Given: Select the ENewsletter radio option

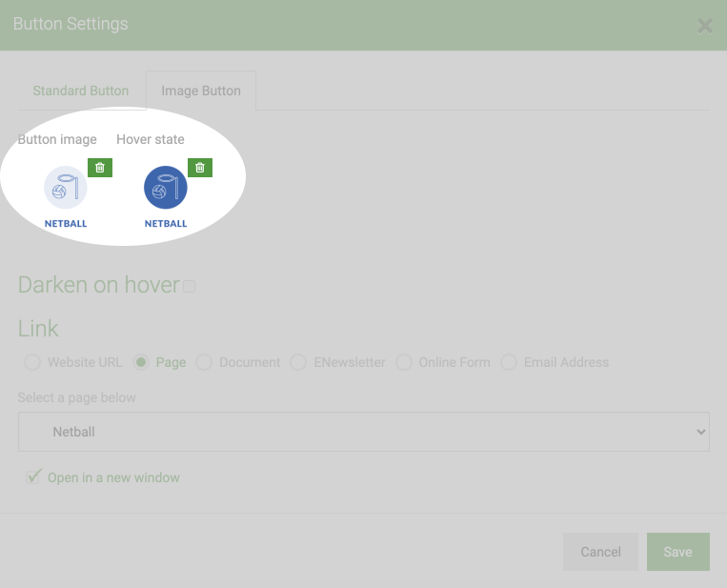Looking at the screenshot, I should click(298, 362).
